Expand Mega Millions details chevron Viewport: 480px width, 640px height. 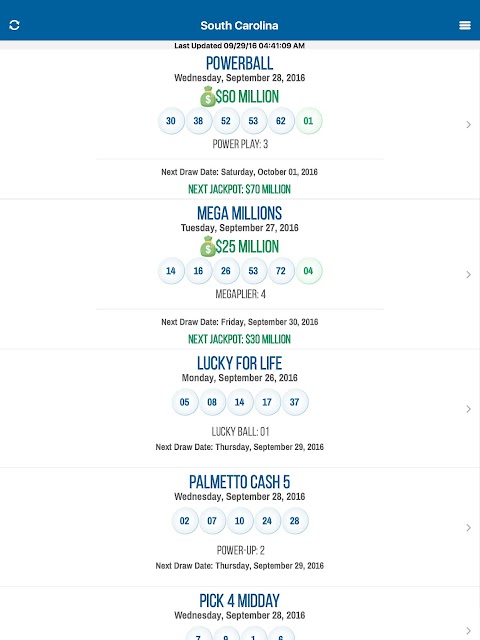point(469,275)
